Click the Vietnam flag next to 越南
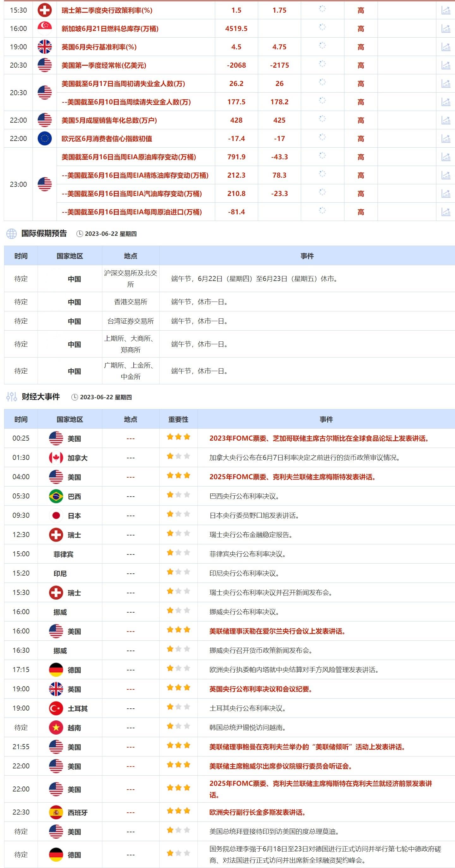Viewport: 455px width, 868px height. point(56,727)
